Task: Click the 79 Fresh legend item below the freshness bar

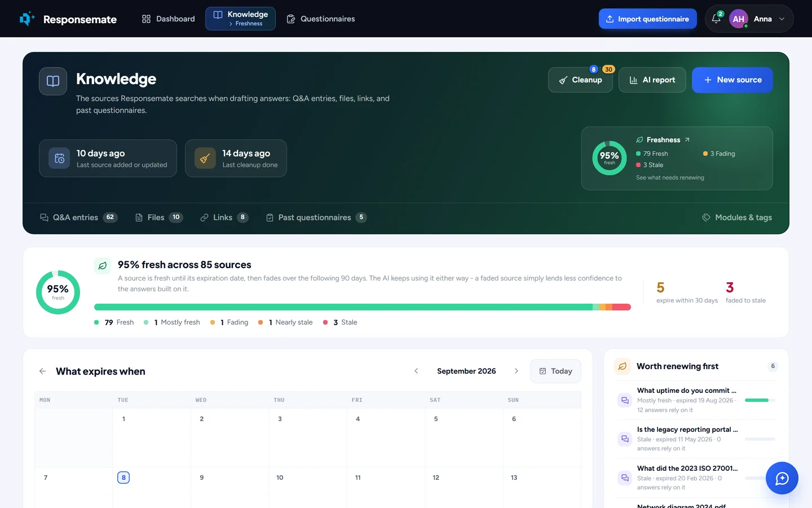Action: (x=114, y=322)
